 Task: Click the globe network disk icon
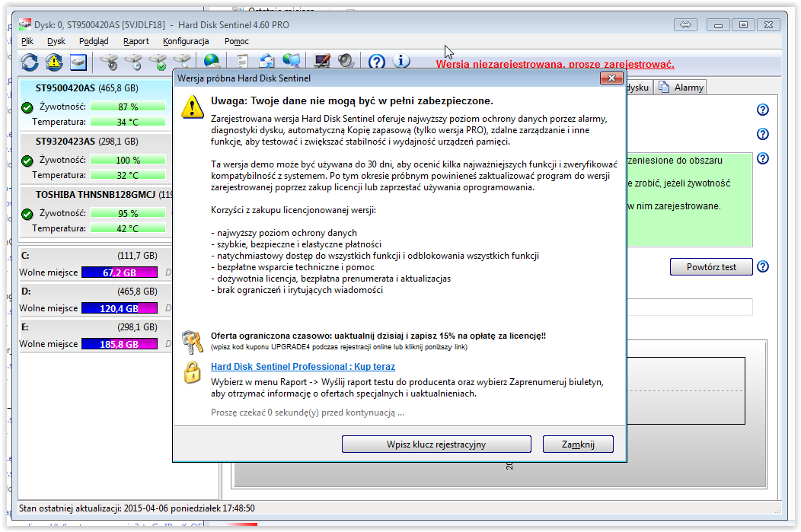[x=212, y=61]
